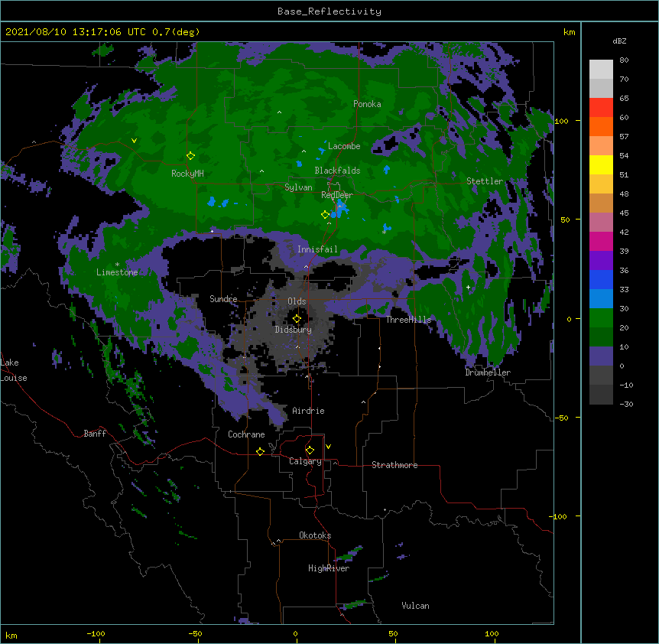
Task: Click the Strathmore label
Action: (x=394, y=465)
